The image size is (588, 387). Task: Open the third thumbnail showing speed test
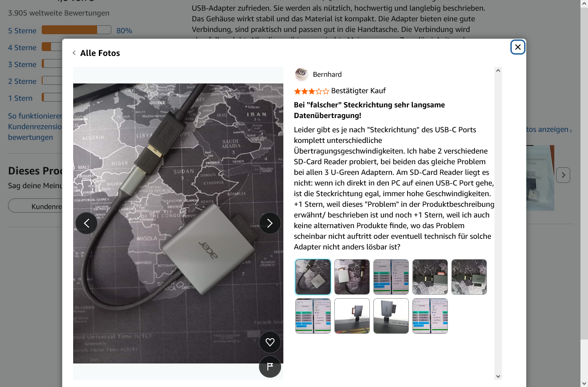tap(391, 277)
